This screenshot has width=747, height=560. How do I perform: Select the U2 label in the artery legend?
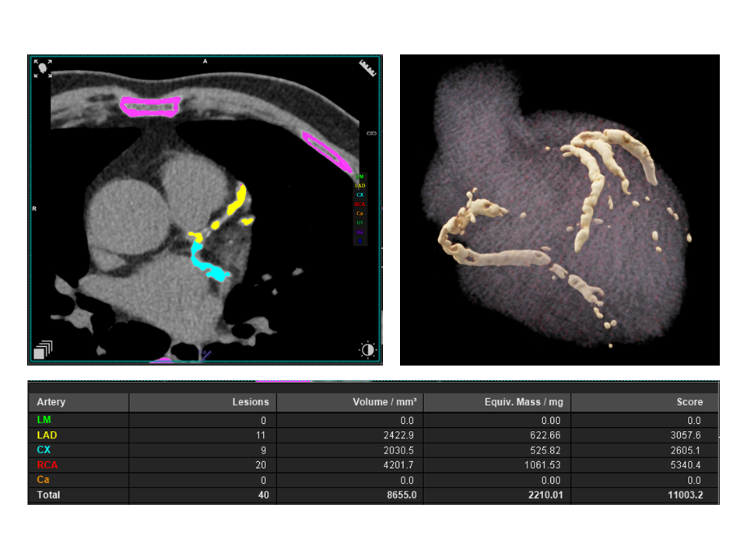click(x=359, y=231)
